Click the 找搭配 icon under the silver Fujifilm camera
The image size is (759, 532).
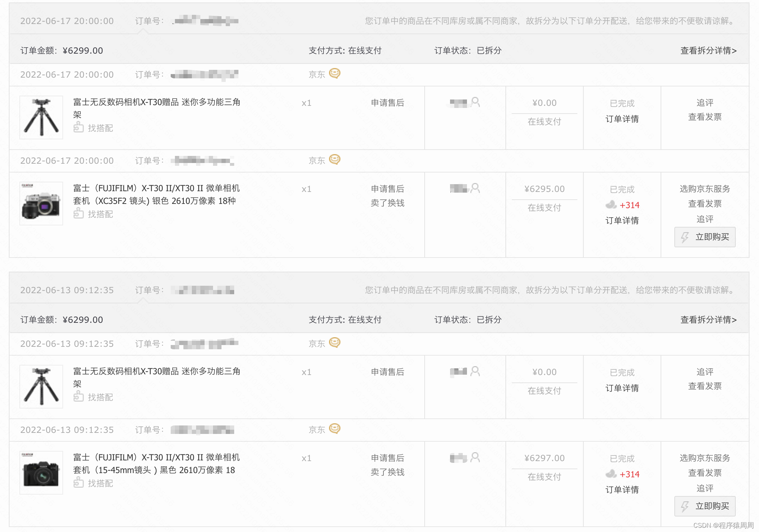tap(78, 213)
